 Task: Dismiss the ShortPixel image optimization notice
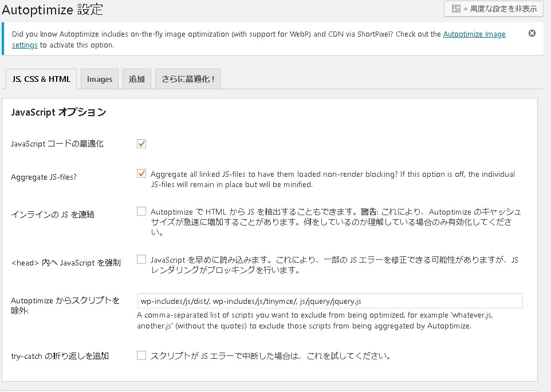532,33
